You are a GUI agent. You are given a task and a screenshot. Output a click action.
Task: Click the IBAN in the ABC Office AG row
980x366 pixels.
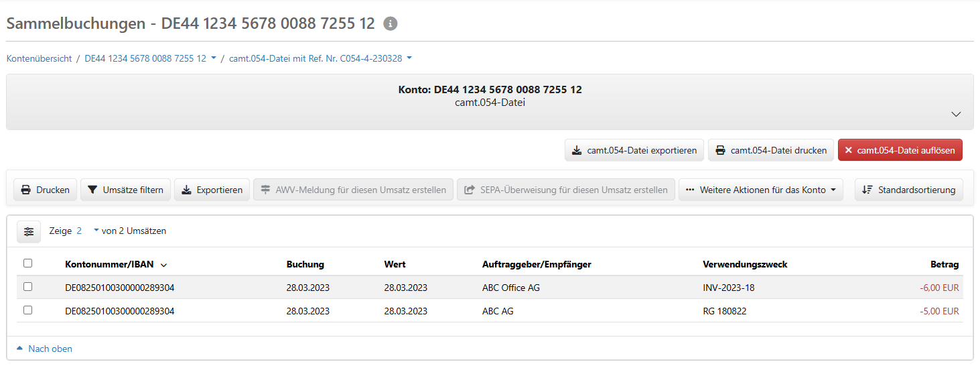pyautogui.click(x=120, y=288)
